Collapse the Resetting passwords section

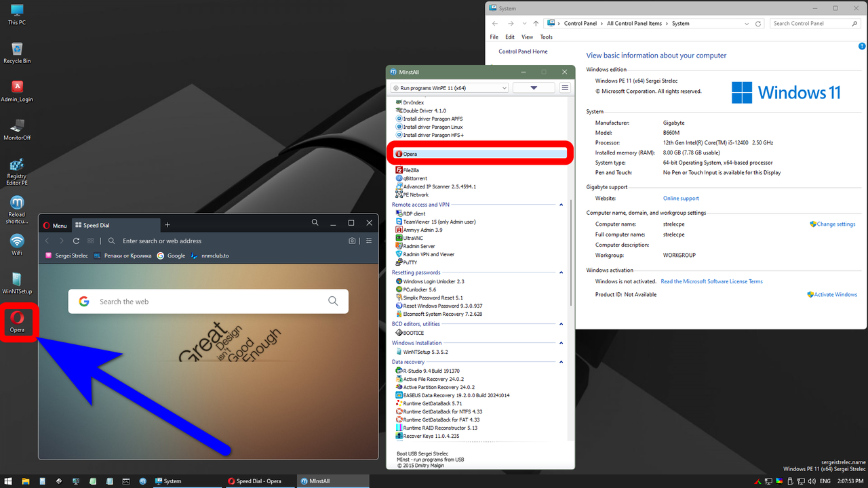pyautogui.click(x=561, y=272)
